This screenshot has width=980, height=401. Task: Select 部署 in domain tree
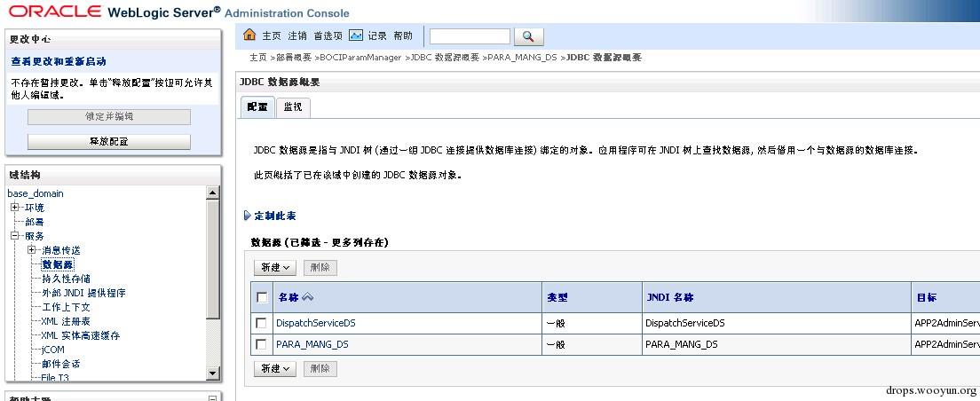click(35, 222)
